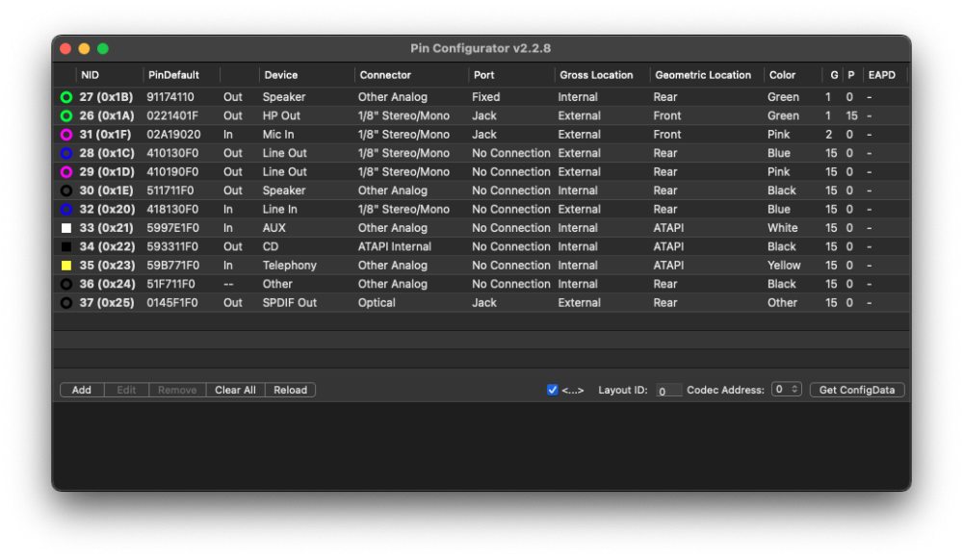Click Mic In device cell

(278, 135)
